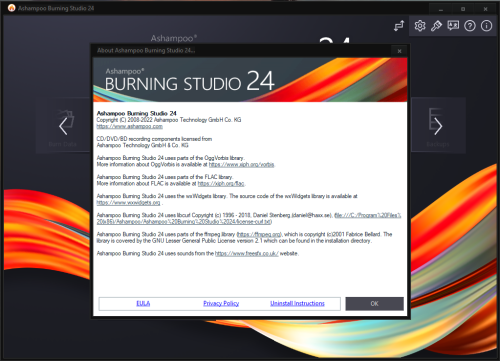Open the wxwidgets.org link
This screenshot has height=361, width=500.
click(x=128, y=202)
